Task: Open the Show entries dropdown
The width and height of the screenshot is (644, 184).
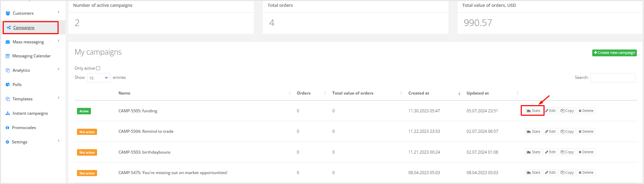Action: click(x=98, y=78)
